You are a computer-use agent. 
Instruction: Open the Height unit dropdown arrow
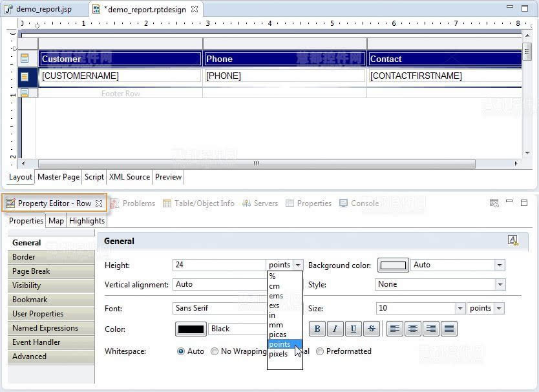(x=298, y=265)
